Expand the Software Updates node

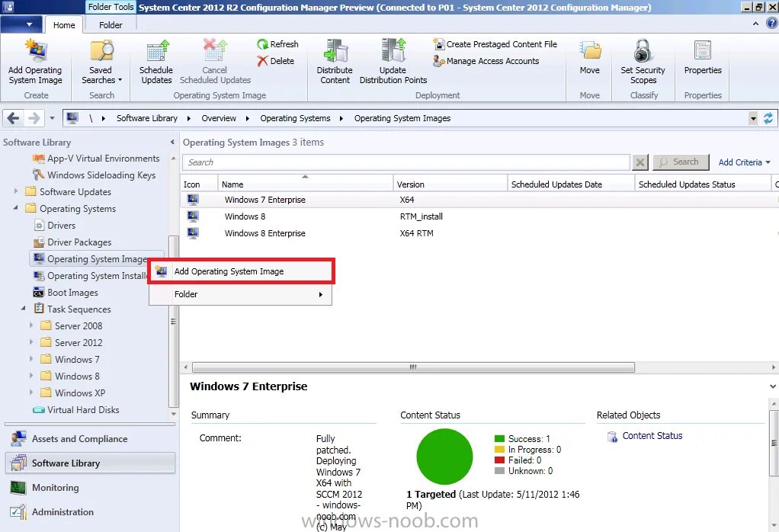pos(17,191)
